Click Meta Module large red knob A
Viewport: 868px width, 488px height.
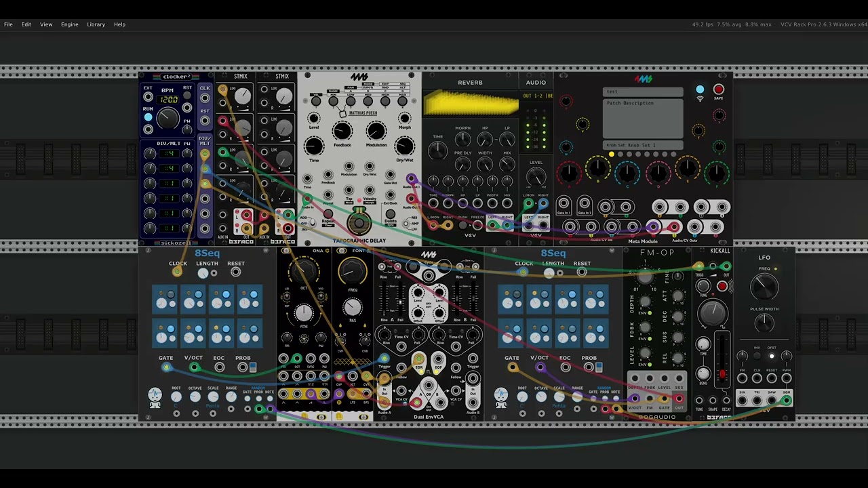coord(570,173)
